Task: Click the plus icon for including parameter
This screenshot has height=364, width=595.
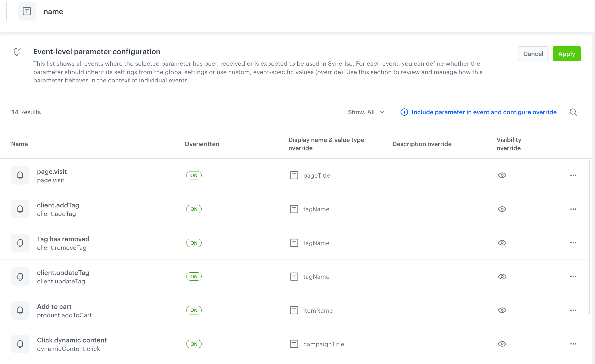Action: (404, 112)
